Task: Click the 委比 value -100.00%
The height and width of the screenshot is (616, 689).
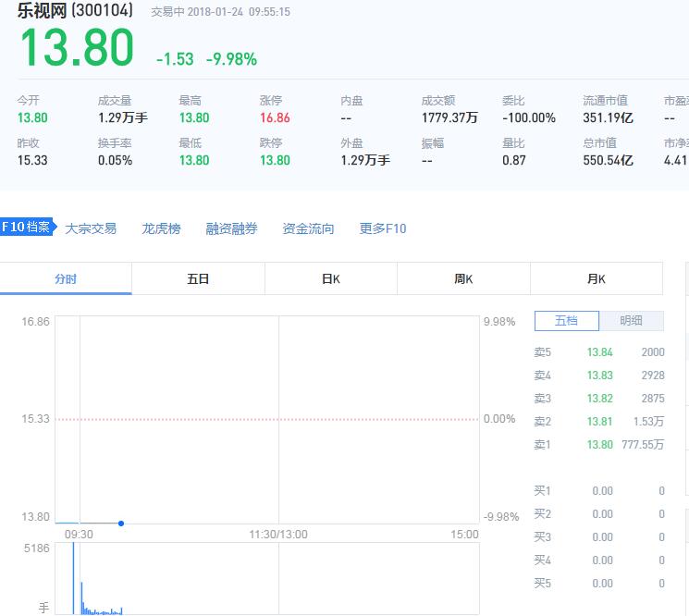Action: point(529,117)
